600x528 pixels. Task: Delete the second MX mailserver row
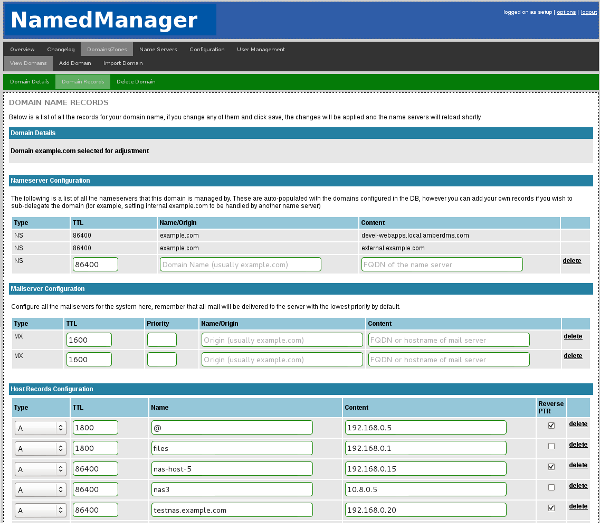point(573,355)
